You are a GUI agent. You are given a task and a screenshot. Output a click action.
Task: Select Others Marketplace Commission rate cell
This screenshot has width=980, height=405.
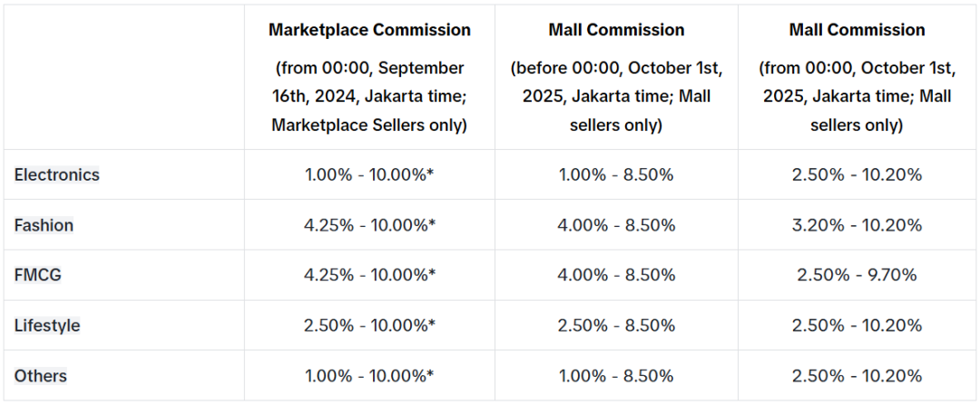point(369,376)
